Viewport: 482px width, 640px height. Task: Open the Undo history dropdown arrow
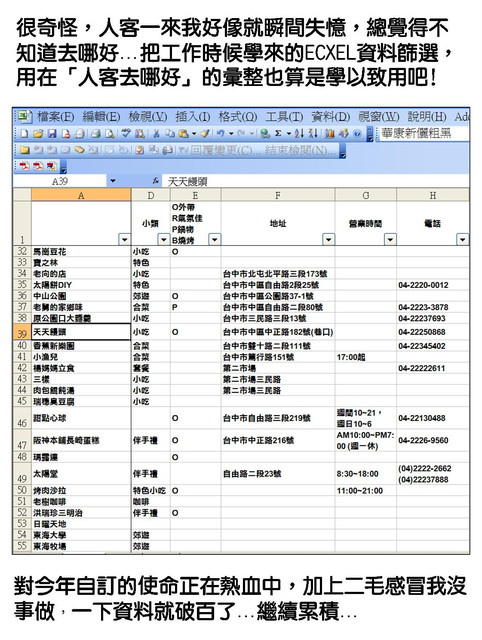point(231,133)
